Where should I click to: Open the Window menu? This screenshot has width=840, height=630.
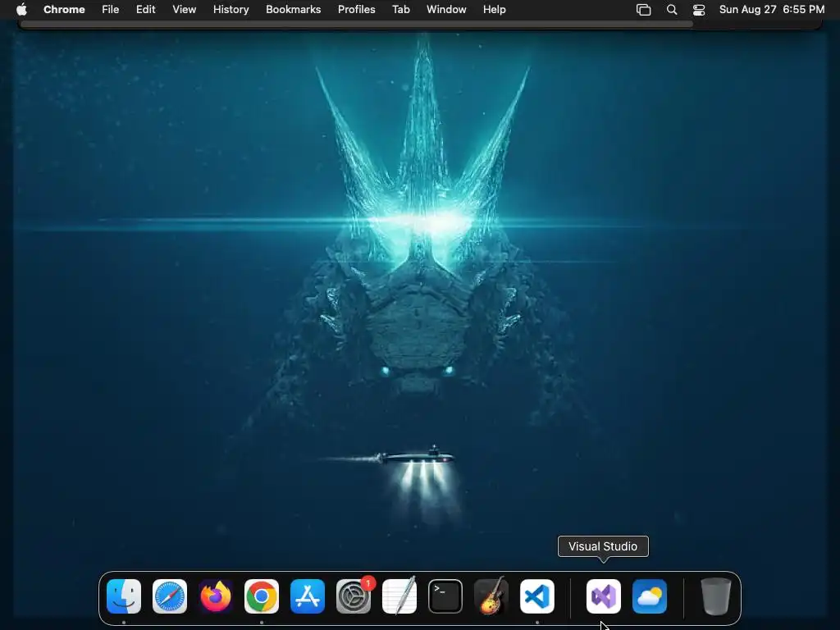446,10
